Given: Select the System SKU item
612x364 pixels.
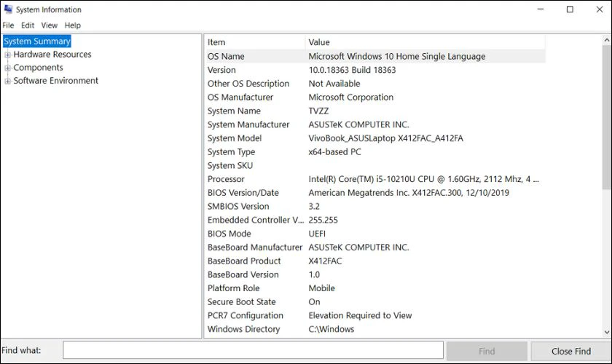Looking at the screenshot, I should 230,165.
